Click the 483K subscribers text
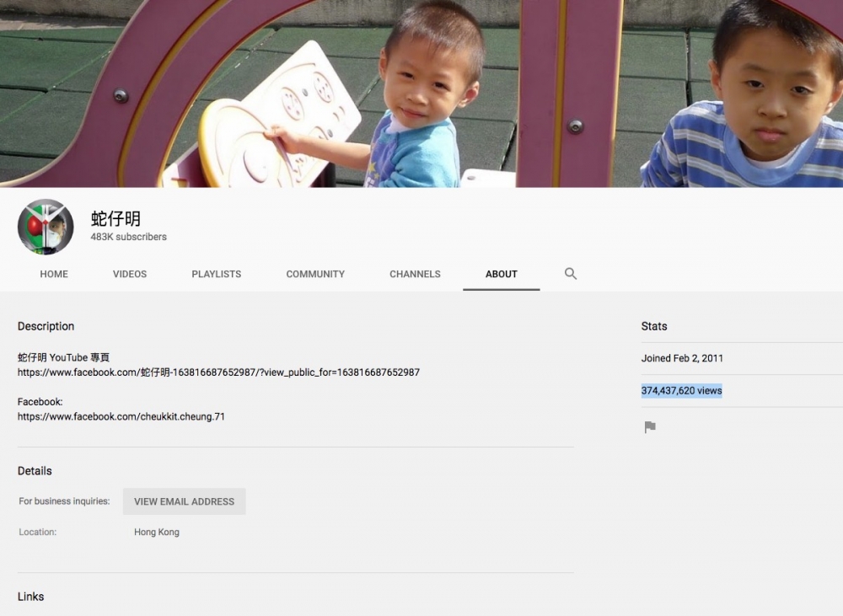Viewport: 843px width, 616px height. tap(129, 237)
